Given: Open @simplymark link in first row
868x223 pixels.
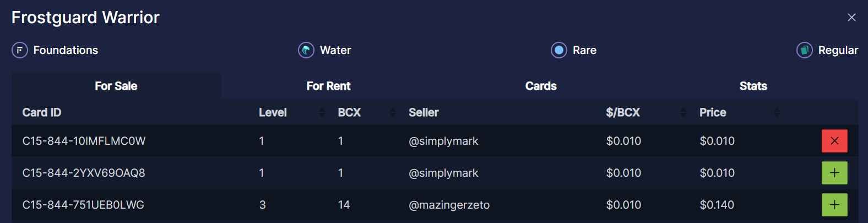Looking at the screenshot, I should [443, 141].
